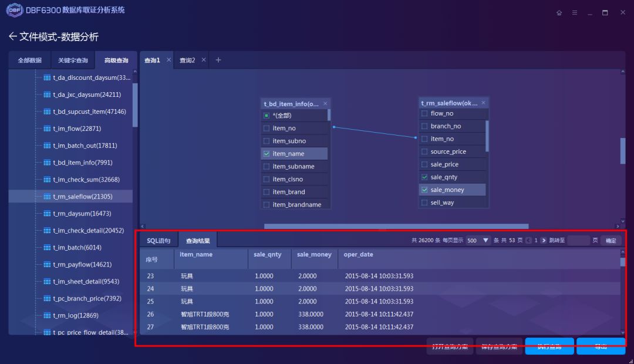Viewport: 634px width, 364px height.
Task: Remove the t_rm_saleflow table box
Action: pyautogui.click(x=483, y=103)
